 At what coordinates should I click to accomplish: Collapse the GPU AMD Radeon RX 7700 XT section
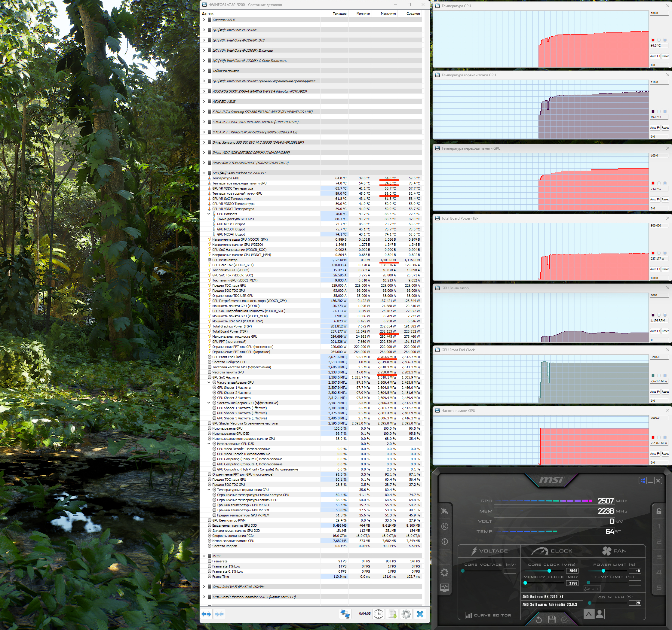point(204,173)
